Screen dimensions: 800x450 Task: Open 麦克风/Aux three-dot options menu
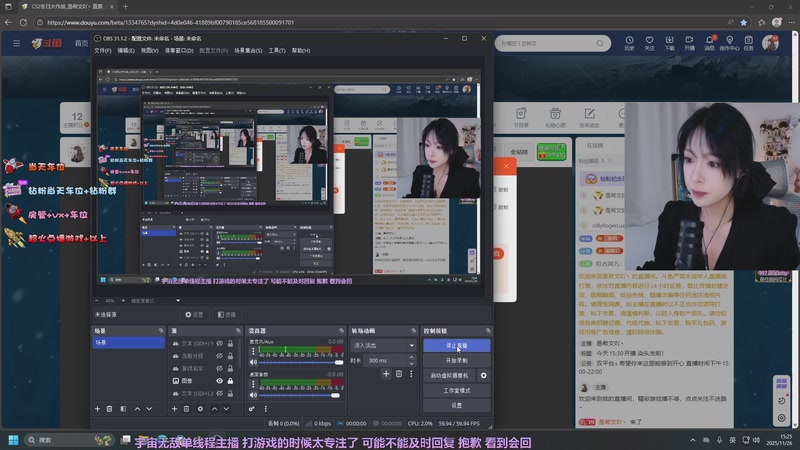(253, 351)
